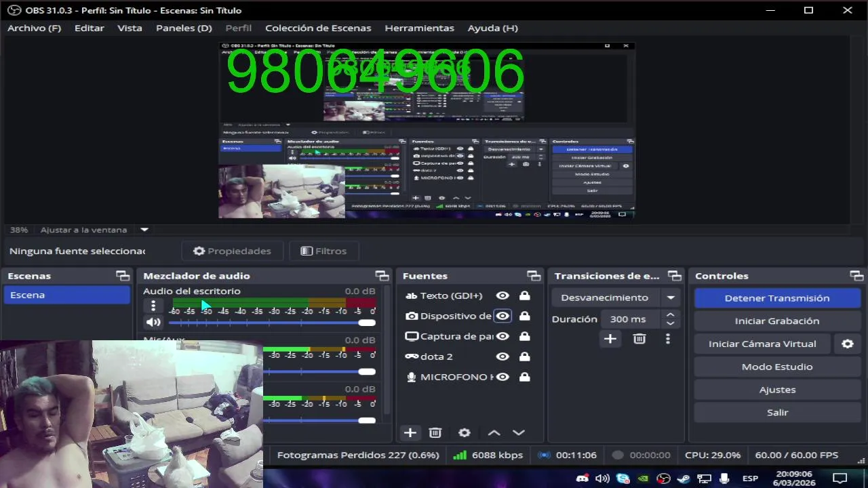This screenshot has height=488, width=868.
Task: Pop out the Controles dock panel
Action: click(x=857, y=276)
